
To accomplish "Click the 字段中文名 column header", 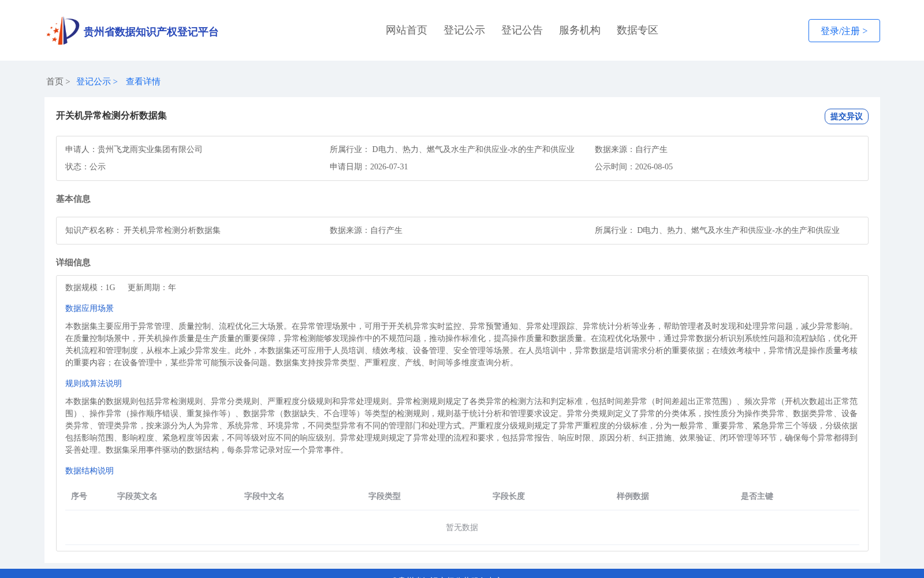I will (264, 496).
